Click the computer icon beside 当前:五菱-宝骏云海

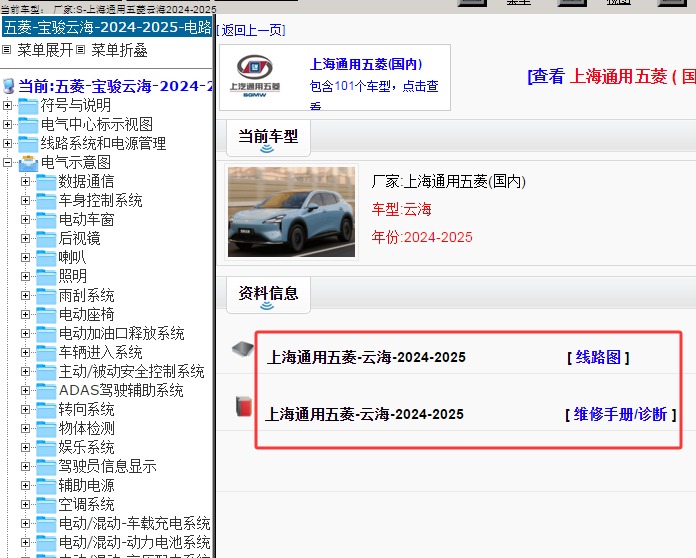pyautogui.click(x=8, y=86)
